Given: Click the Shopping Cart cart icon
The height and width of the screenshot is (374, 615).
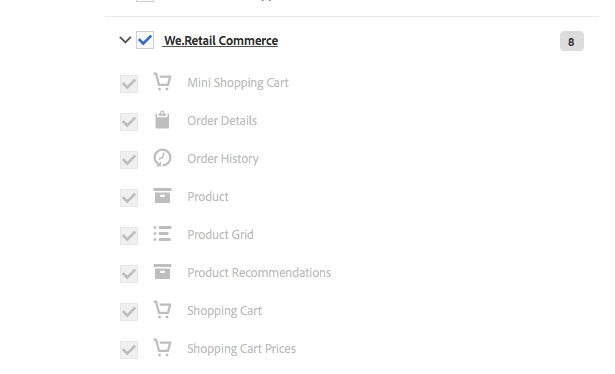Looking at the screenshot, I should tap(162, 309).
